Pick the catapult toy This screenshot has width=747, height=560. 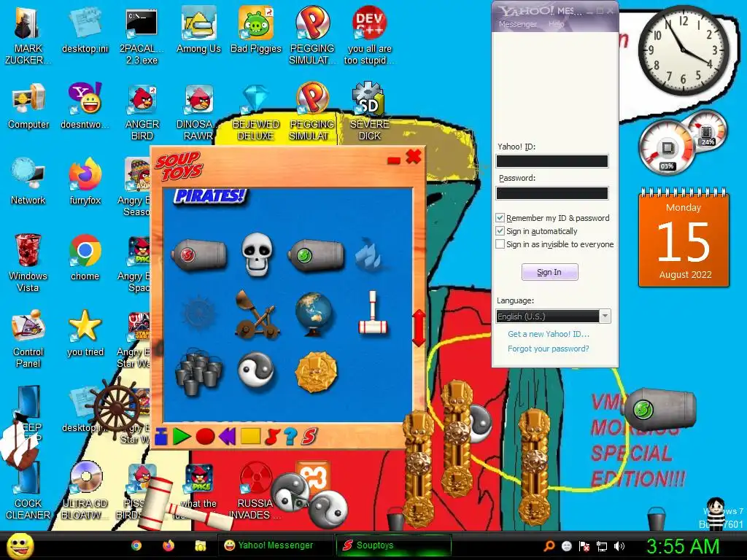pyautogui.click(x=258, y=314)
